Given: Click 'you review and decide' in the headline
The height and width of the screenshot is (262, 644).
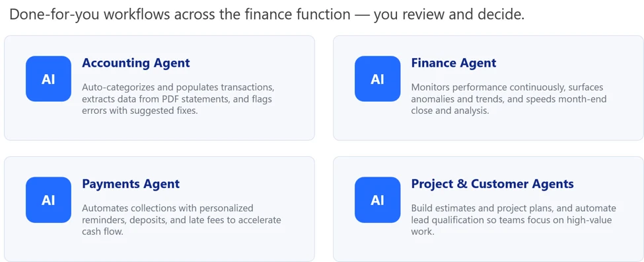Looking at the screenshot, I should tap(449, 15).
